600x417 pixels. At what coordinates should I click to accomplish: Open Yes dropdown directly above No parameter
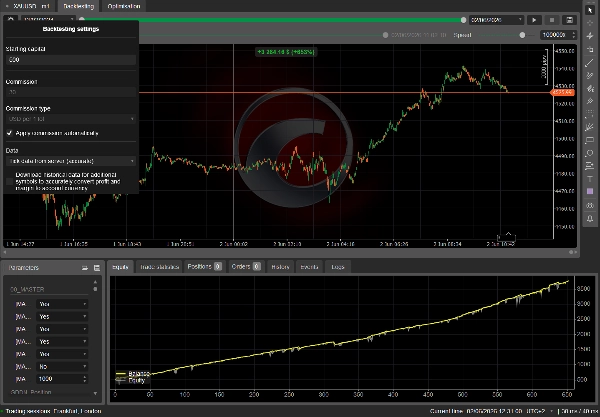pos(62,354)
